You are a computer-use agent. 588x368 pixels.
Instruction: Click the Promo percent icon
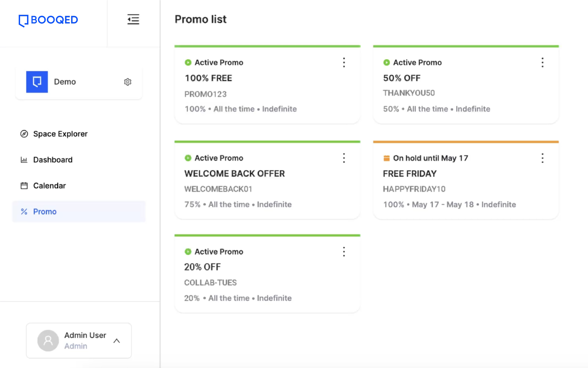click(24, 212)
